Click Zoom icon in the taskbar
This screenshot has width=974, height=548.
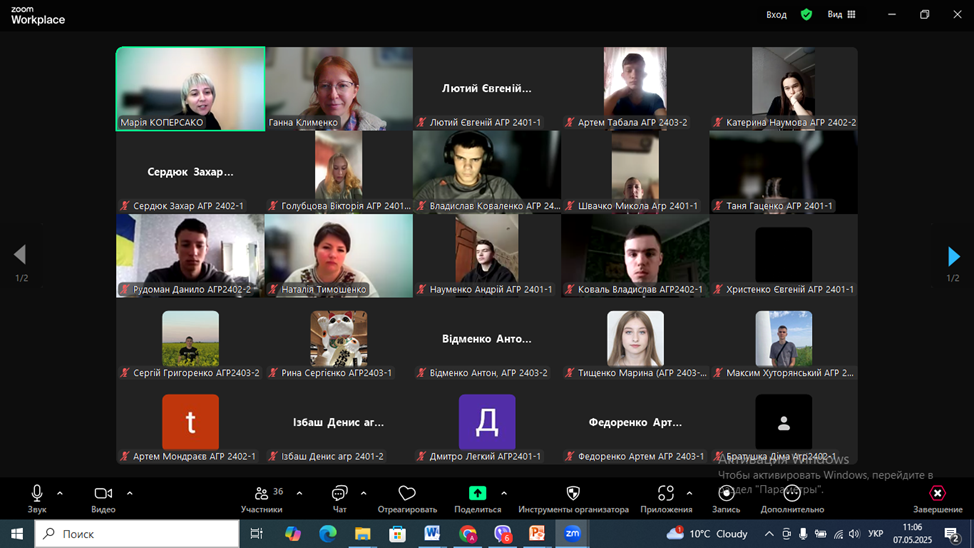[x=572, y=534]
